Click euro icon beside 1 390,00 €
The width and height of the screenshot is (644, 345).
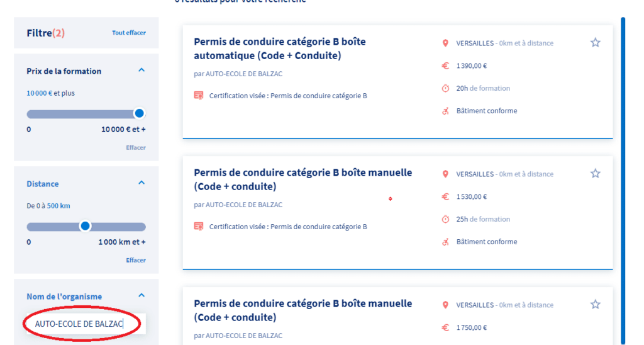[x=445, y=66]
